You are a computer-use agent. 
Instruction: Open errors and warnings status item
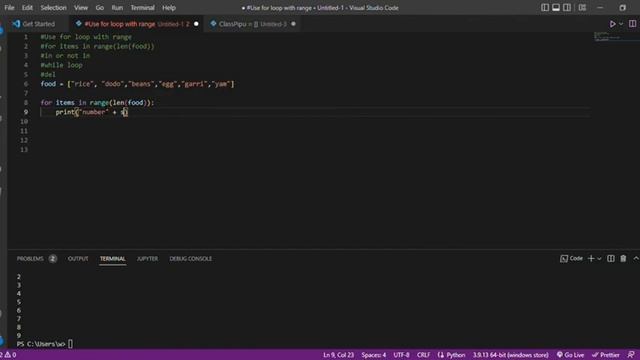8,355
